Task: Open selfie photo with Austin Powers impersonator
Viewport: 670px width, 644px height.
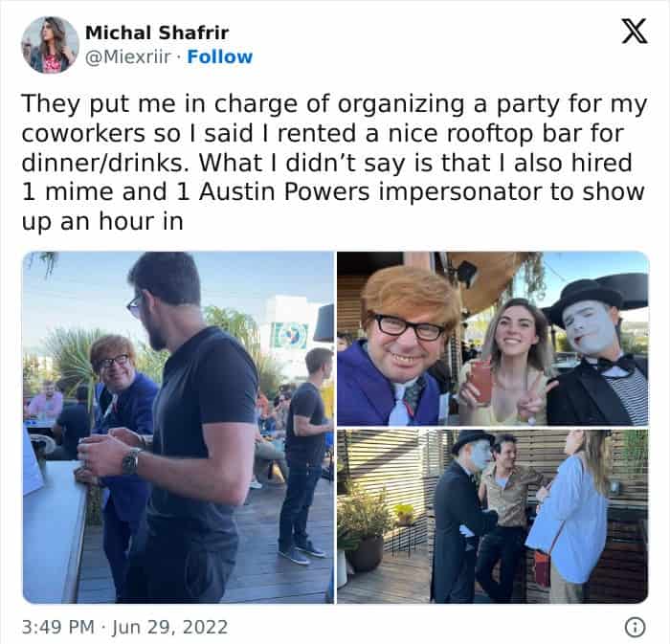Action: coord(493,338)
